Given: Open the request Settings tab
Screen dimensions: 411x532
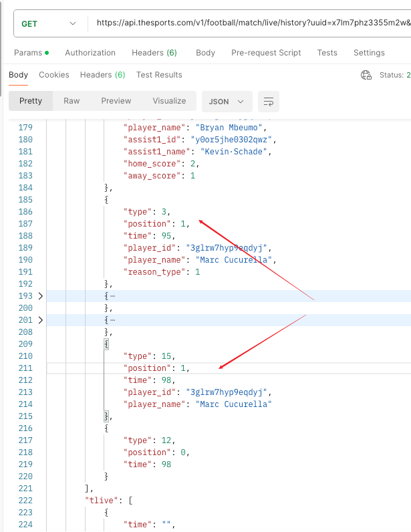Looking at the screenshot, I should pos(369,53).
